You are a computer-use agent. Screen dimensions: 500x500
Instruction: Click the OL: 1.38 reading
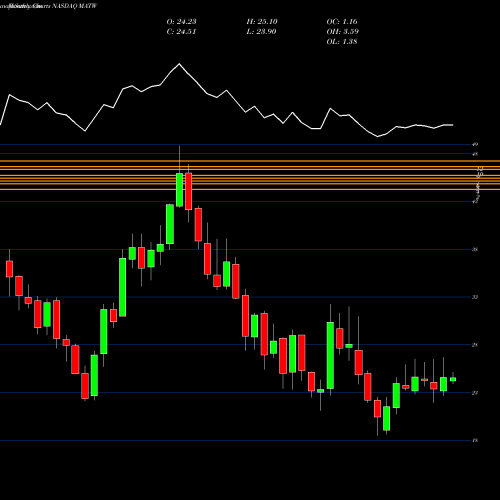click(342, 42)
